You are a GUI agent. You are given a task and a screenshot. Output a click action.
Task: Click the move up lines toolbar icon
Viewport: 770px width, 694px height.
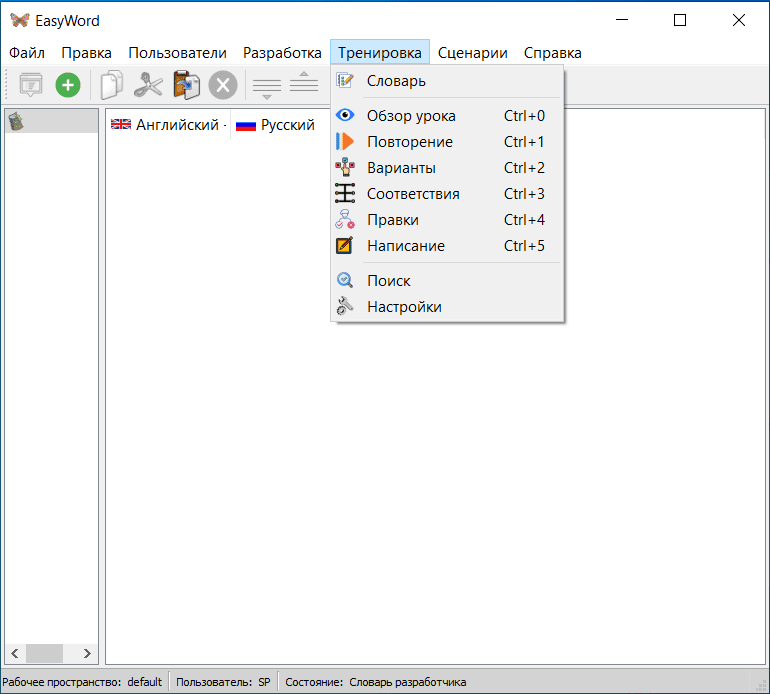click(x=304, y=82)
